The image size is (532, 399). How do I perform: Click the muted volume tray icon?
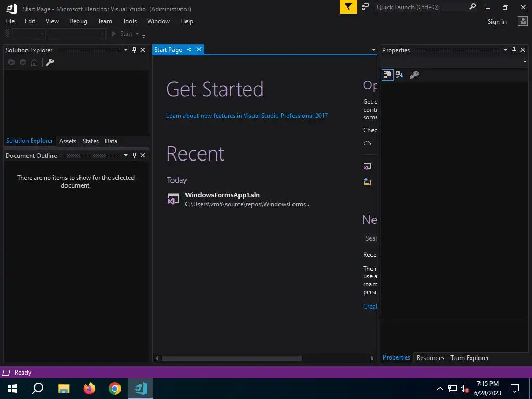(464, 389)
